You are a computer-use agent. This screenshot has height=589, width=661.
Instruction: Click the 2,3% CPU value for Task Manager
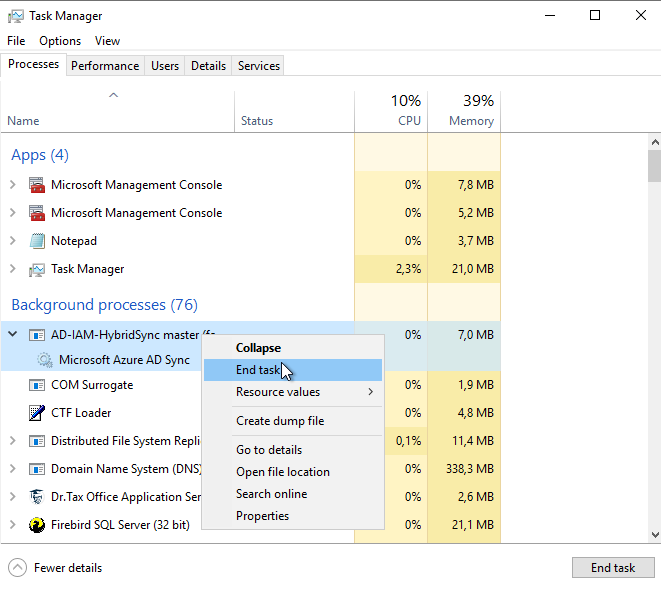[408, 269]
